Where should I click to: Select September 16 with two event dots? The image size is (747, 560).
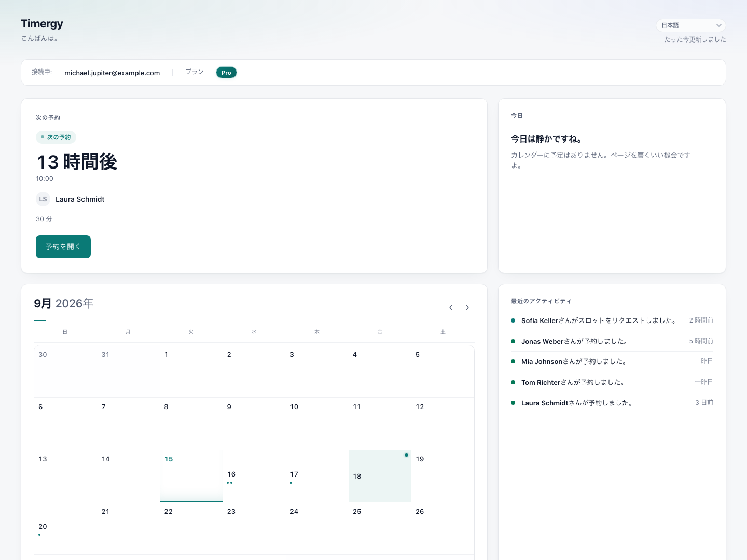pyautogui.click(x=254, y=476)
